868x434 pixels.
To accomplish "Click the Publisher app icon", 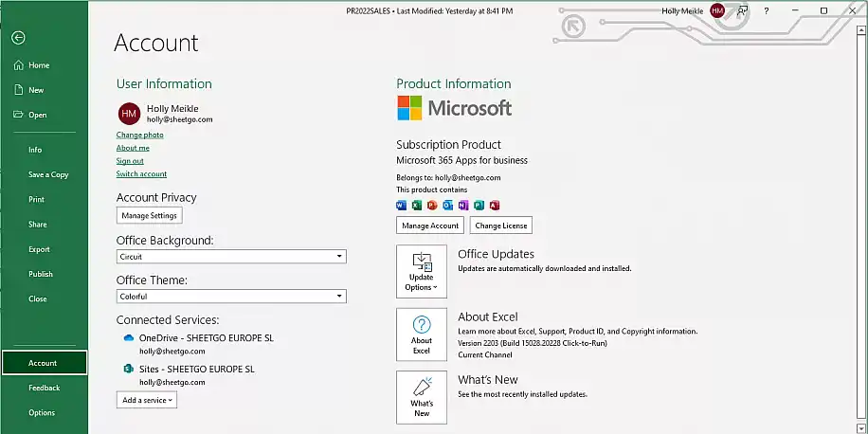I will point(479,206).
